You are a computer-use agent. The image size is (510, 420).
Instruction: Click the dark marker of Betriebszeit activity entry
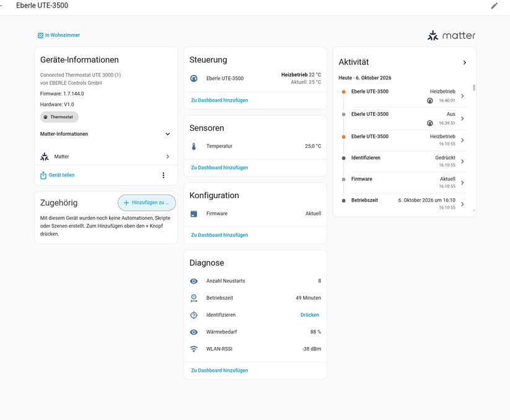tap(343, 201)
